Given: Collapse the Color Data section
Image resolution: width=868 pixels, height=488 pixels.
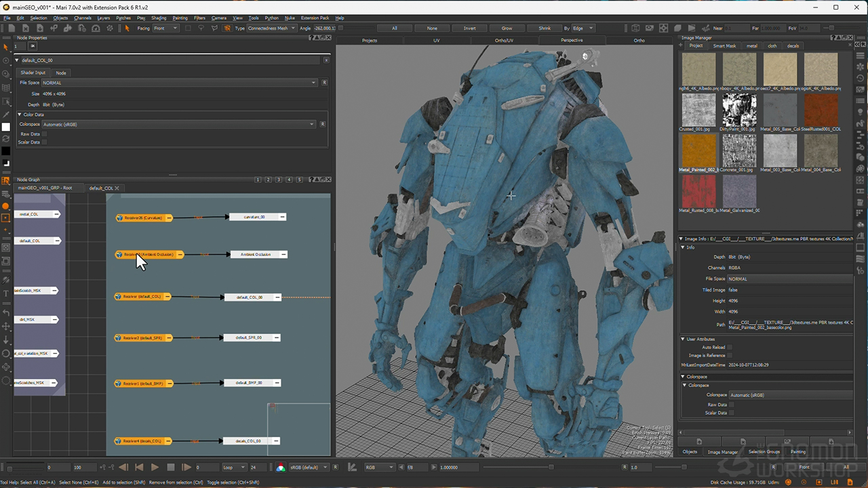Looking at the screenshot, I should tap(18, 115).
